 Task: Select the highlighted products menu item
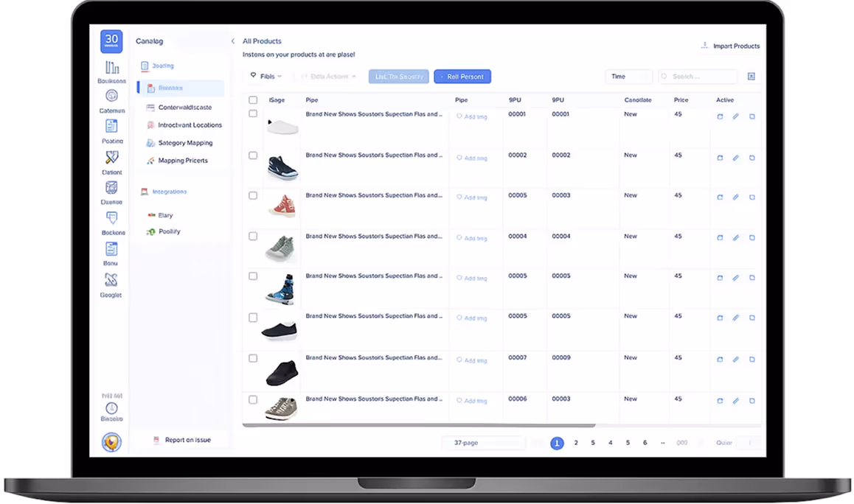pos(181,88)
